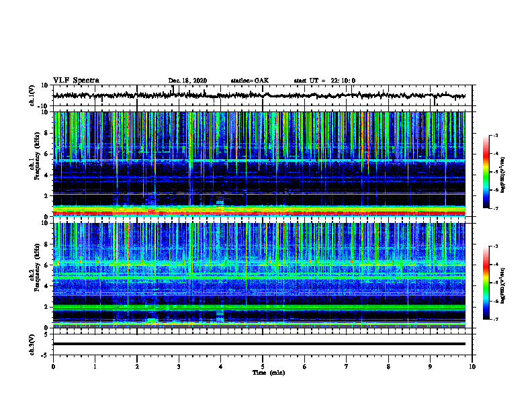
Task: Click the "VLF Spectra" plot title
Action: (76, 81)
